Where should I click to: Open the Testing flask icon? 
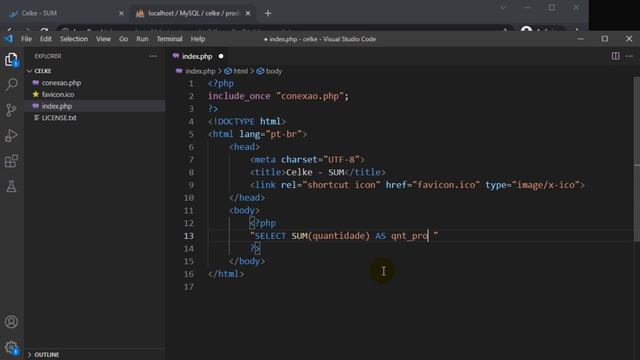click(11, 186)
